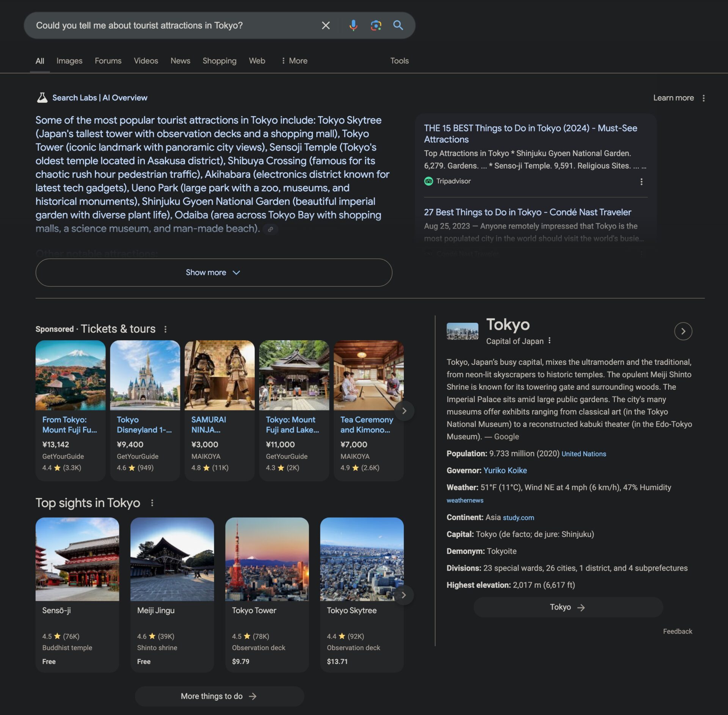Viewport: 728px width, 715px height.
Task: Open three-dot menu next to Capital of Japan
Action: coord(549,341)
